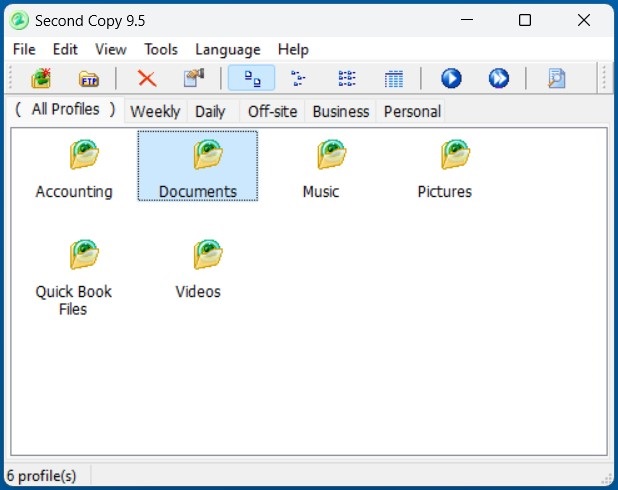
Task: Switch to the Off-site tab
Action: tap(272, 112)
